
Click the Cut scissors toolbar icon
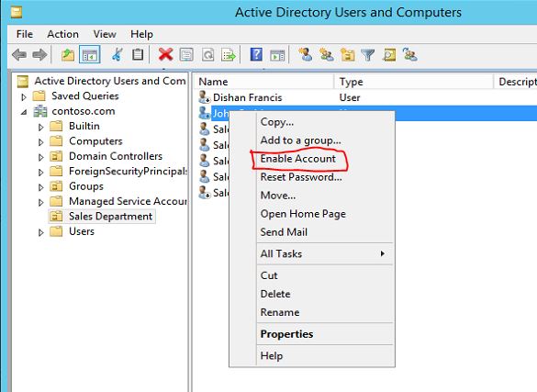pyautogui.click(x=117, y=54)
